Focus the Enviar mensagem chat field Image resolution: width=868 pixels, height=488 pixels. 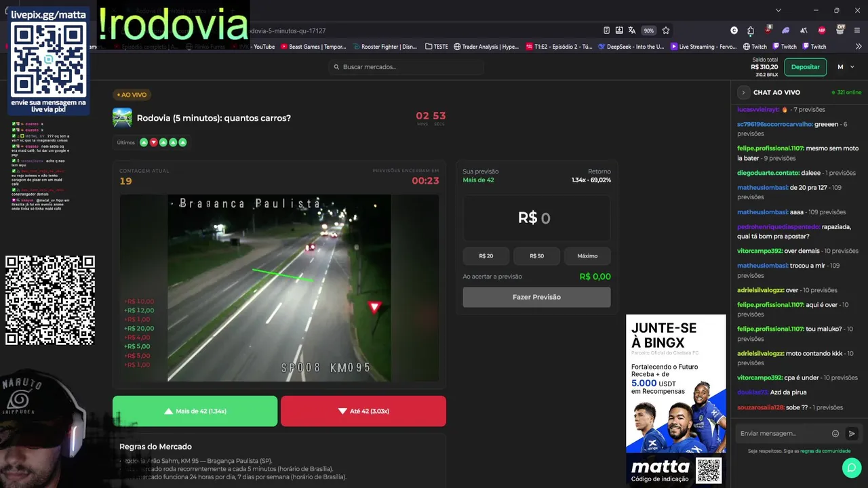point(783,433)
